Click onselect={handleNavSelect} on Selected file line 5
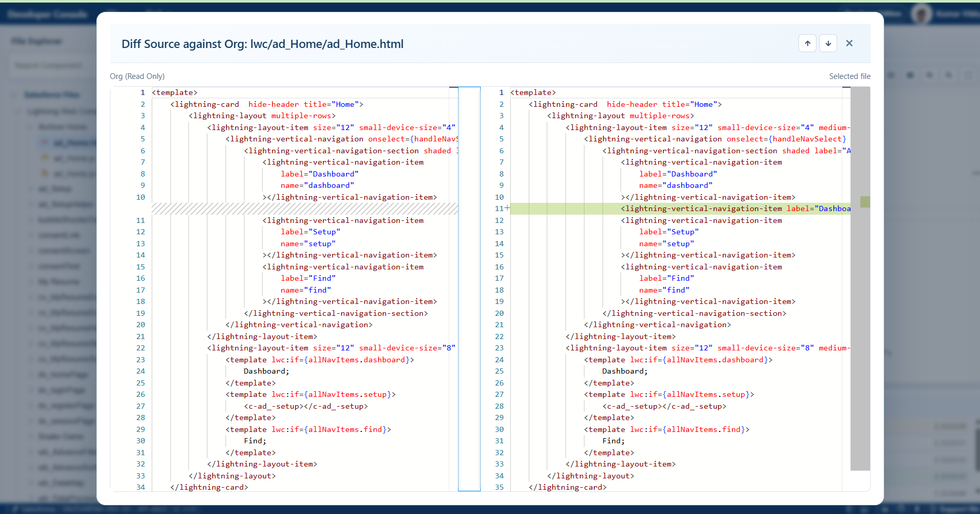This screenshot has height=514, width=980. [x=786, y=139]
